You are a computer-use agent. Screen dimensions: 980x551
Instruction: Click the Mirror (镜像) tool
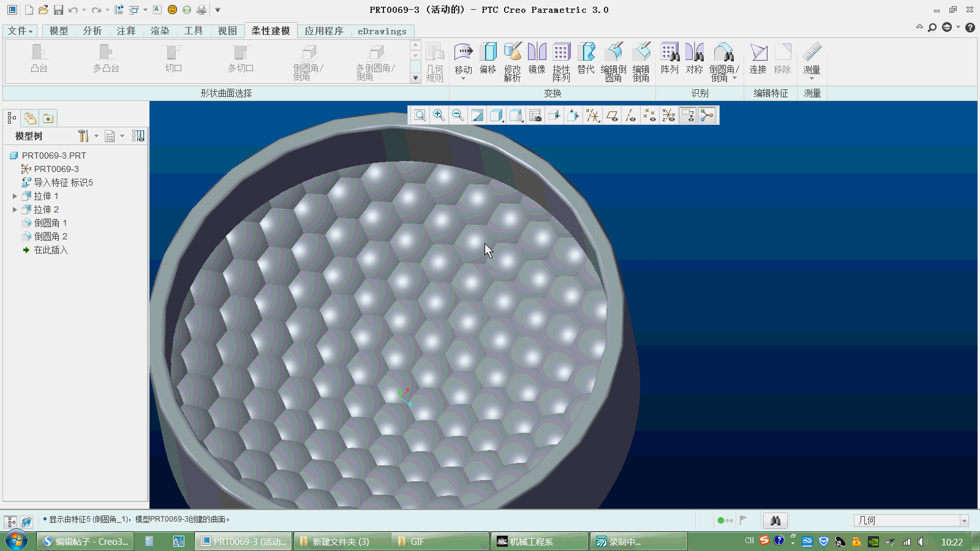[x=537, y=59]
